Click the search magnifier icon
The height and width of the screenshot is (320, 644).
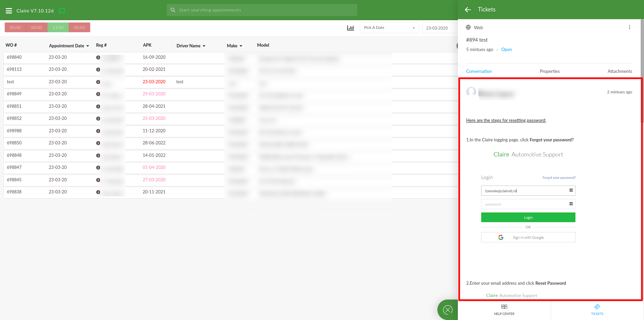[173, 10]
